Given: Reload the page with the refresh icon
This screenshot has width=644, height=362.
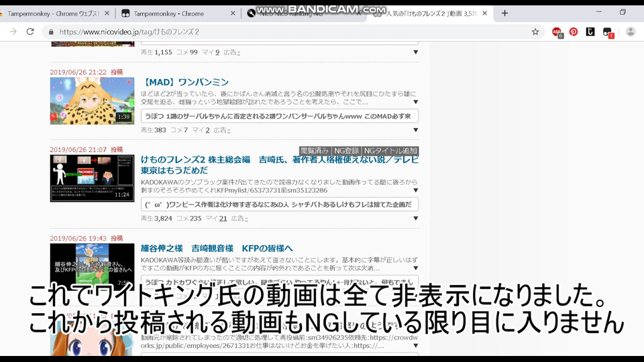Looking at the screenshot, I should coord(30,32).
